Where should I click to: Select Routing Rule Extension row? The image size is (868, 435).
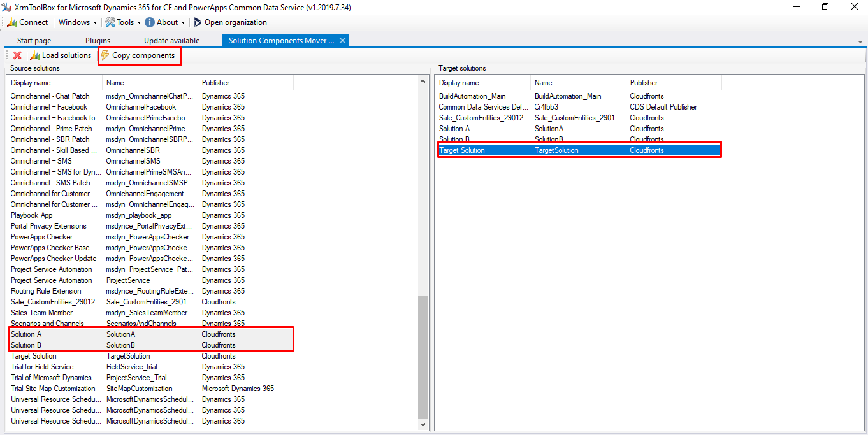150,291
